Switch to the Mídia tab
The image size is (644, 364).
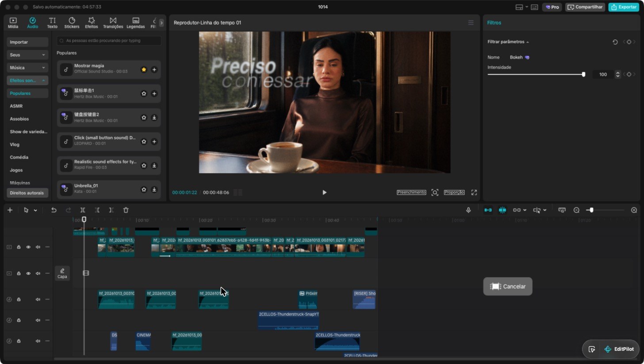pos(13,23)
